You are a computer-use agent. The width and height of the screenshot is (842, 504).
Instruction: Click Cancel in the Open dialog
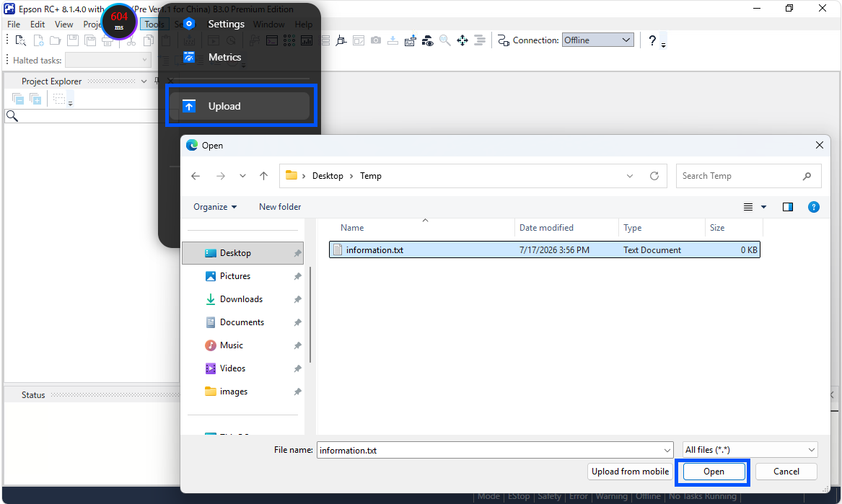tap(786, 472)
